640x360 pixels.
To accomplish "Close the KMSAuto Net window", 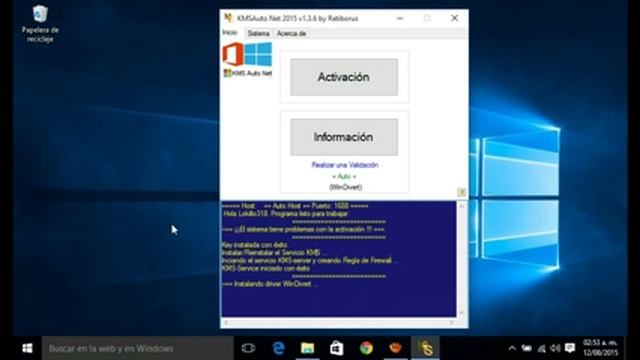I will [x=454, y=18].
